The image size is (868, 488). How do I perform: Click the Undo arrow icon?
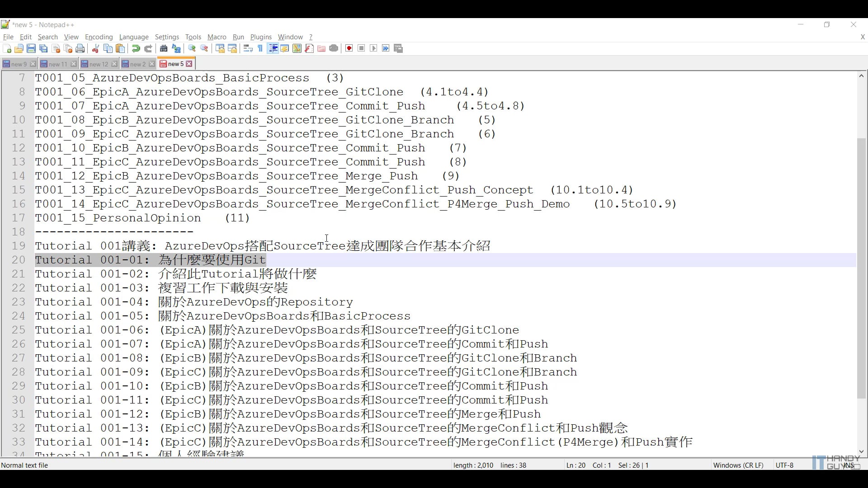(136, 49)
